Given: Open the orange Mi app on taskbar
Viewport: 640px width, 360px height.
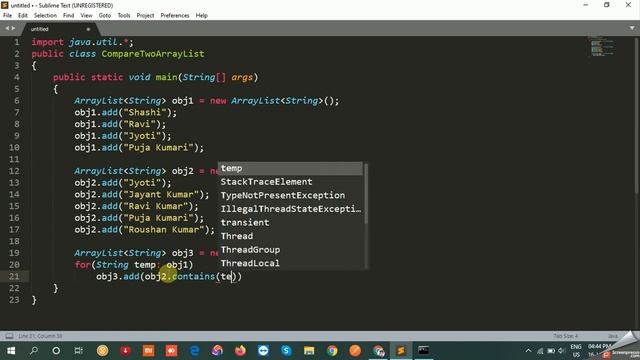Looking at the screenshot, I should click(x=148, y=351).
